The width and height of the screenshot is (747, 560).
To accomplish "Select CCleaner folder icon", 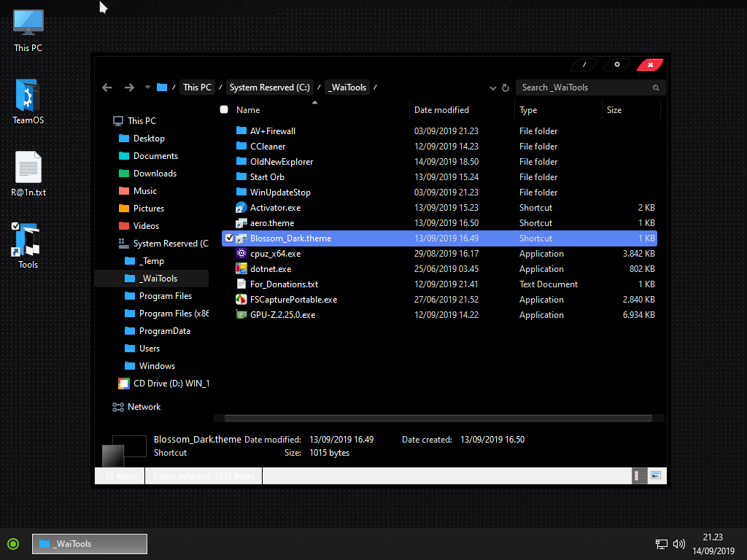I will [241, 146].
